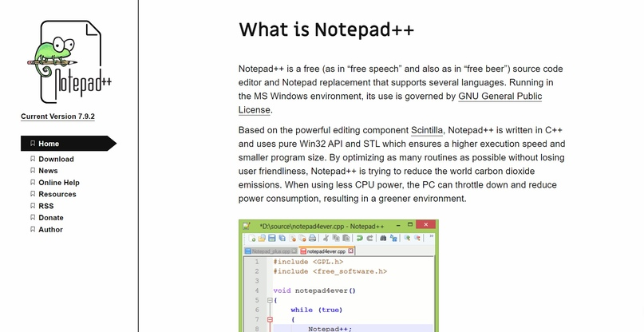This screenshot has width=644, height=332.
Task: Select the notepad4ever.cpp tab
Action: click(326, 251)
